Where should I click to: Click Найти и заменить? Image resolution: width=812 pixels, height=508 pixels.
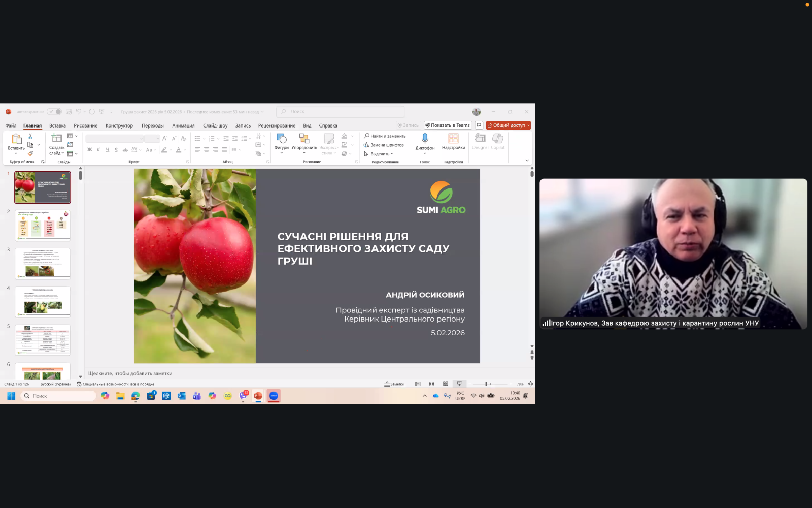click(385, 136)
